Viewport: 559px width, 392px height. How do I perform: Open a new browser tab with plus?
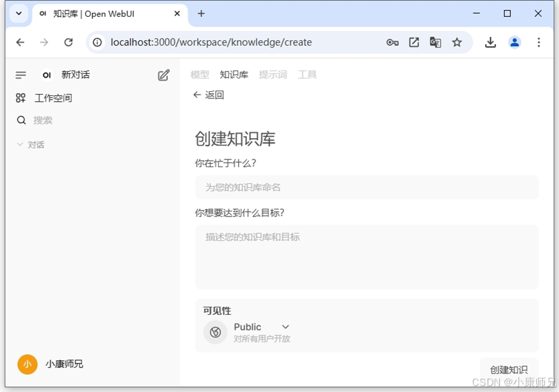(x=201, y=14)
